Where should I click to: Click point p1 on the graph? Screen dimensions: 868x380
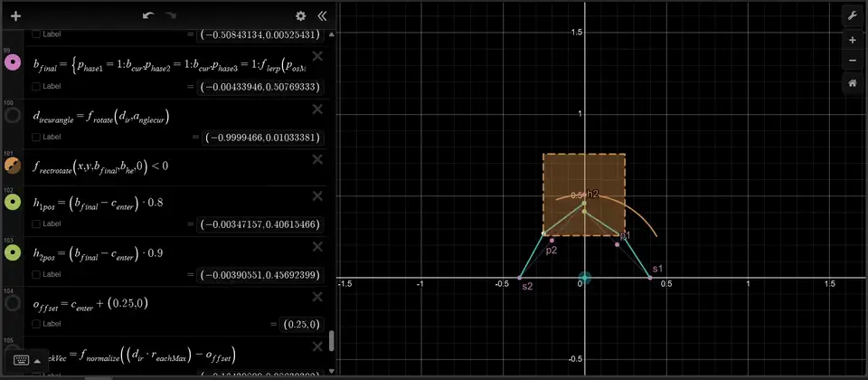[618, 244]
